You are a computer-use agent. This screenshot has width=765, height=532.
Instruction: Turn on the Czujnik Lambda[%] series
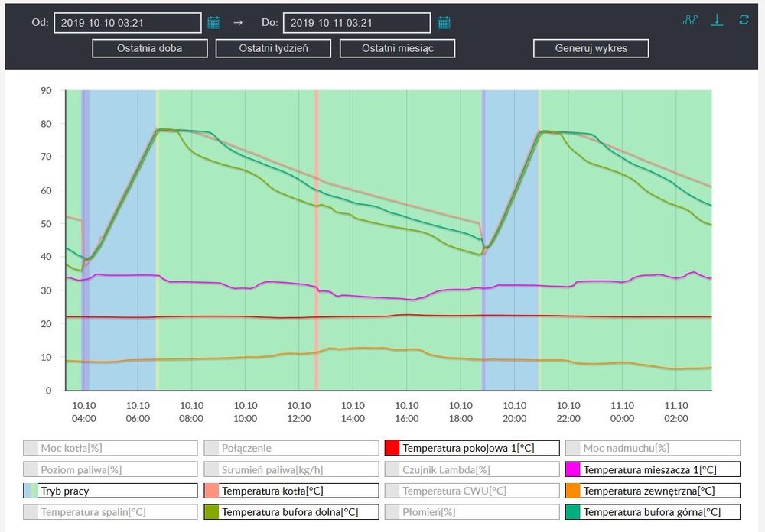coord(471,469)
